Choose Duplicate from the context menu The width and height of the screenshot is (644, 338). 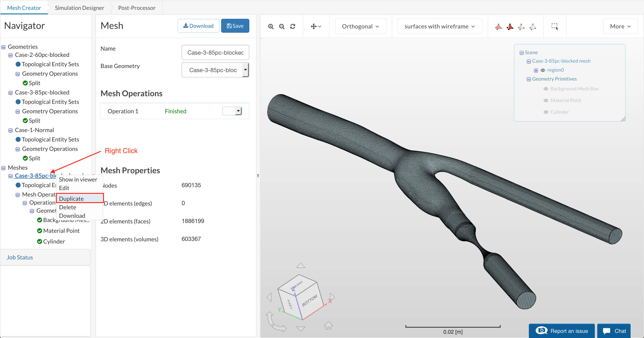[x=72, y=199]
